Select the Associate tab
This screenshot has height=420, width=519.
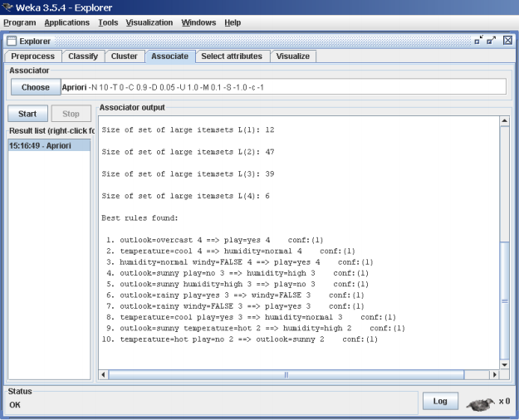click(x=169, y=56)
